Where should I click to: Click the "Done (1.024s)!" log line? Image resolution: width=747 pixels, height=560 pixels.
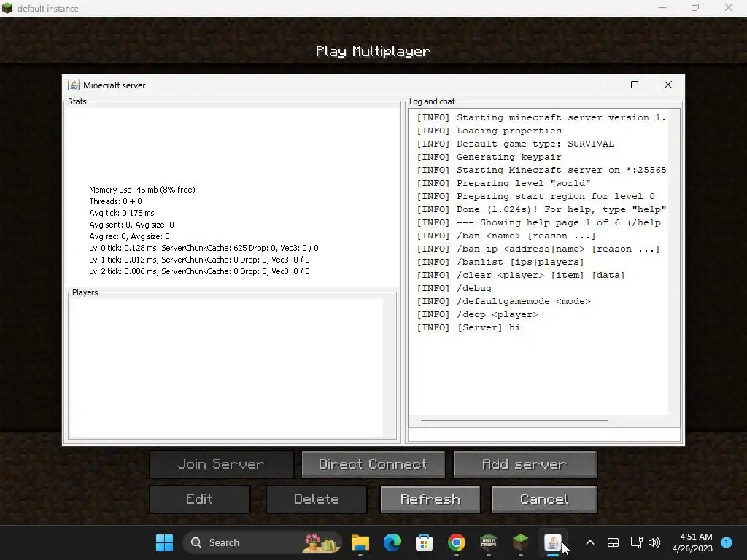click(542, 209)
